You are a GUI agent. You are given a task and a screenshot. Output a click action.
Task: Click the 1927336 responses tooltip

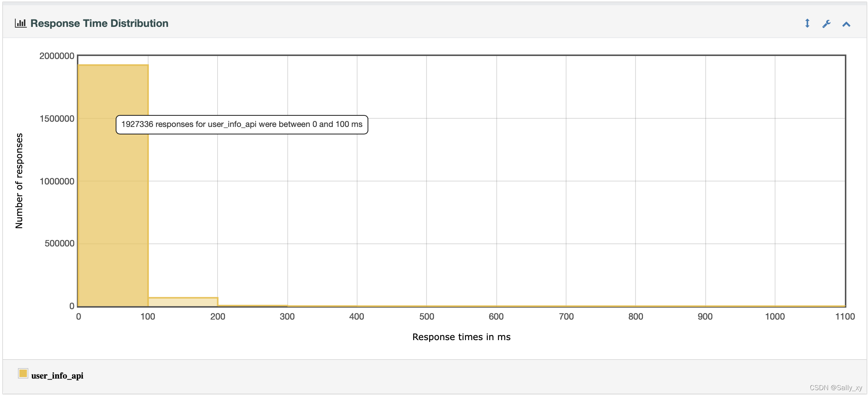click(242, 124)
